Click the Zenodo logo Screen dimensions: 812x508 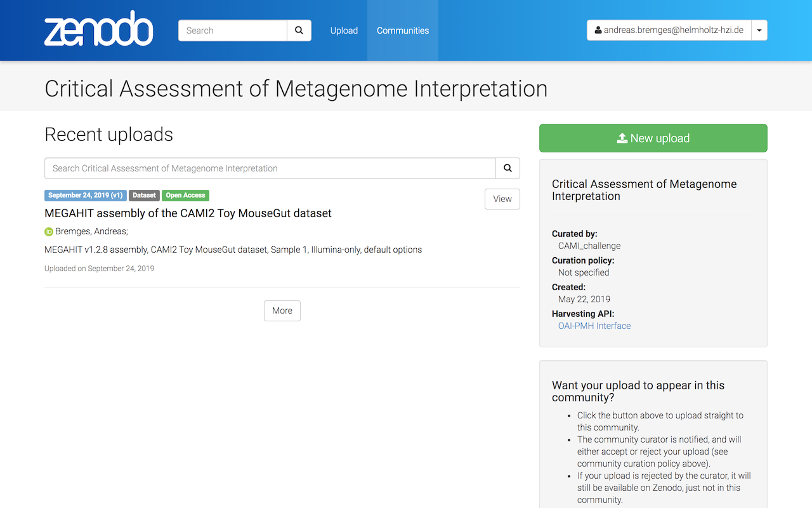pyautogui.click(x=99, y=30)
